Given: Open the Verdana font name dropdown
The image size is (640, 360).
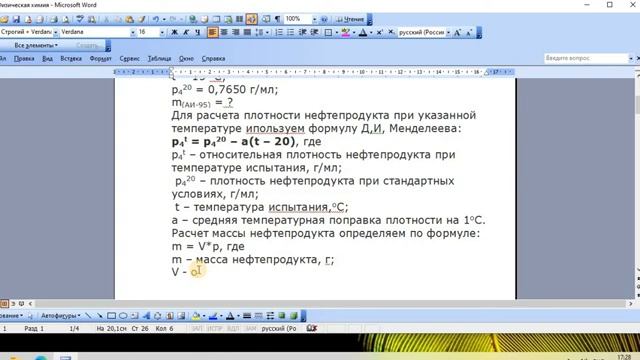Looking at the screenshot, I should click(133, 32).
